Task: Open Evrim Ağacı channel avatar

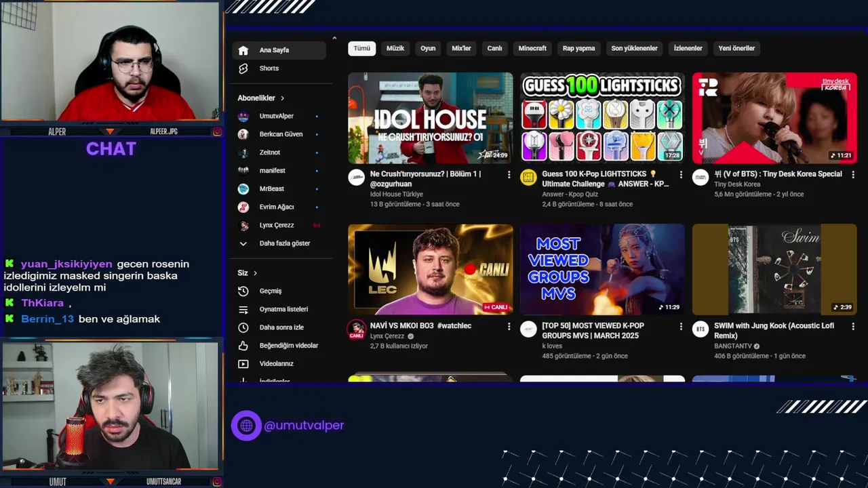Action: tap(243, 207)
